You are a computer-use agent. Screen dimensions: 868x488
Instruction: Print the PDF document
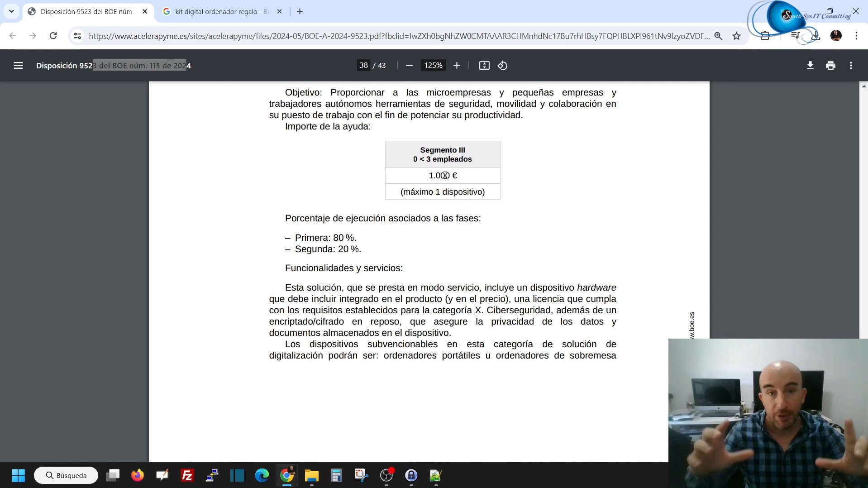tap(830, 66)
